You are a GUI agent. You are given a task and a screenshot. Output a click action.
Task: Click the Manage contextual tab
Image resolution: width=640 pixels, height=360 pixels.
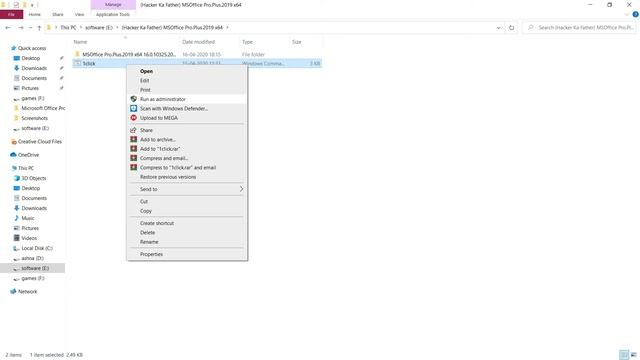[113, 4]
